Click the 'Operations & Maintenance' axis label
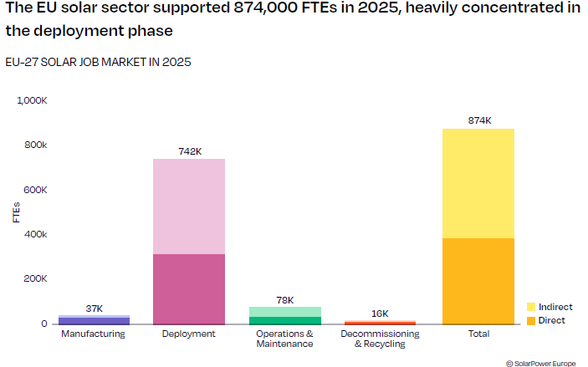Image resolution: width=588 pixels, height=367 pixels. click(x=284, y=339)
